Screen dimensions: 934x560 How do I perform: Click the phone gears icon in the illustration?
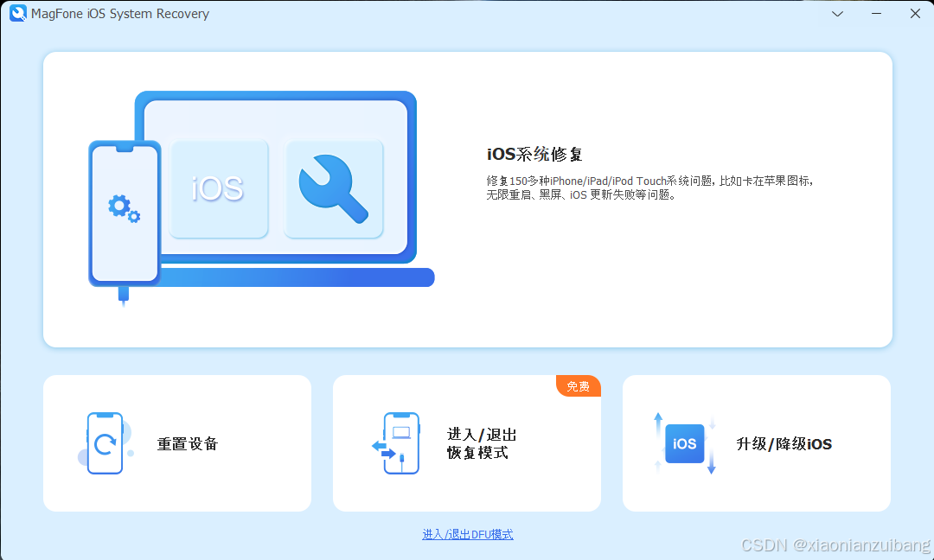124,208
